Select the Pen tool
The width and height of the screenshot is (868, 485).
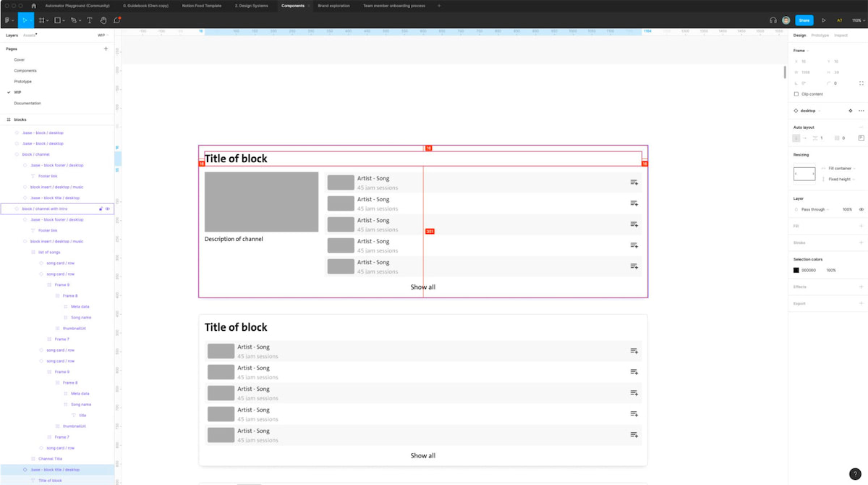pos(75,20)
